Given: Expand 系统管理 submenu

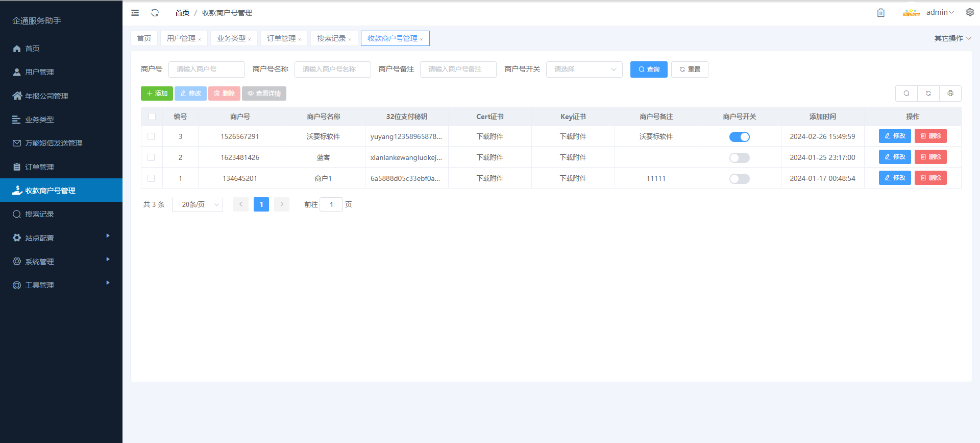Looking at the screenshot, I should (x=61, y=262).
